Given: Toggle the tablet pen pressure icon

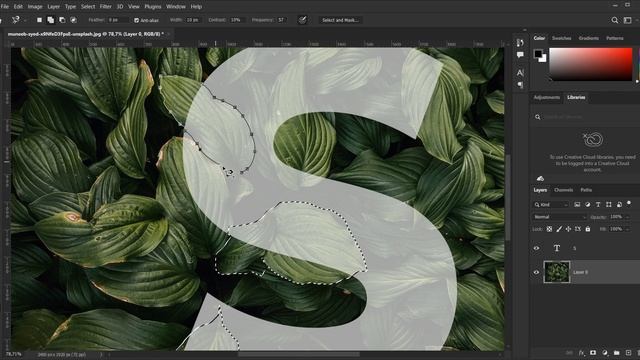Looking at the screenshot, I should [x=302, y=20].
